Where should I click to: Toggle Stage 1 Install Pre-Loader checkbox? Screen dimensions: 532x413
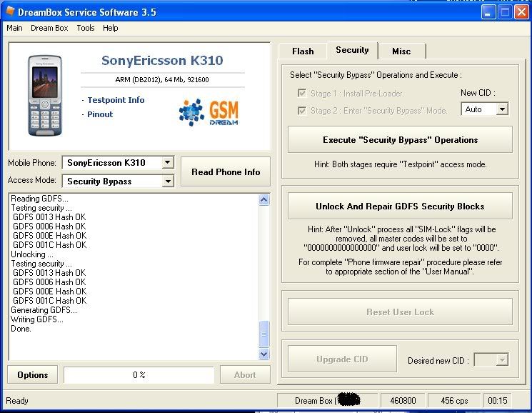pyautogui.click(x=301, y=93)
